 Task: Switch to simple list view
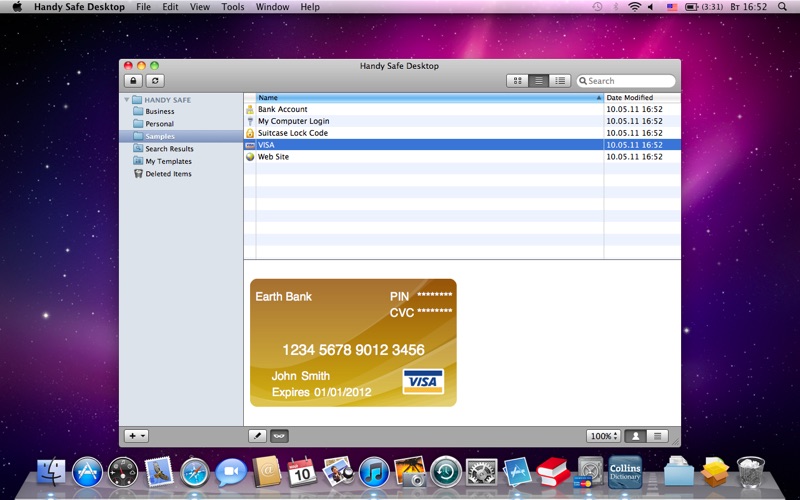click(x=538, y=81)
